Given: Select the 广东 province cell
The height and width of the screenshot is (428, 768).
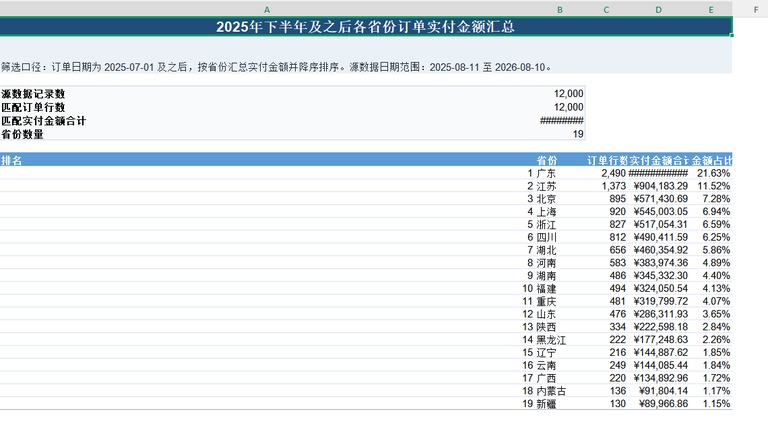Looking at the screenshot, I should coord(560,173).
